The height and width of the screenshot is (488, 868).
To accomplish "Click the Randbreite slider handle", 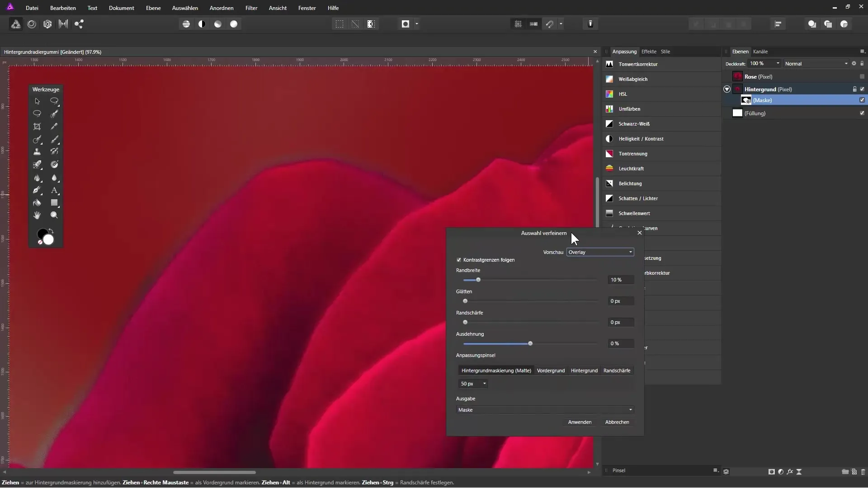I will (x=478, y=280).
